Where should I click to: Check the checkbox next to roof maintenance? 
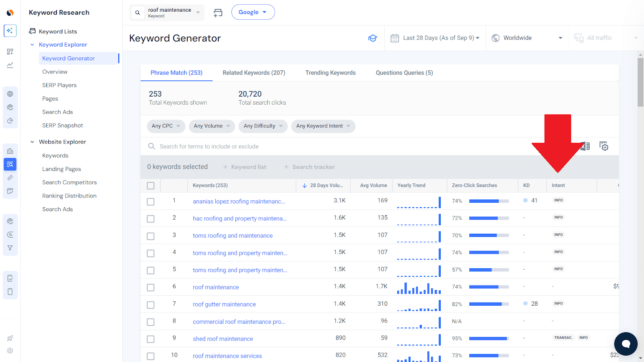[x=151, y=287]
